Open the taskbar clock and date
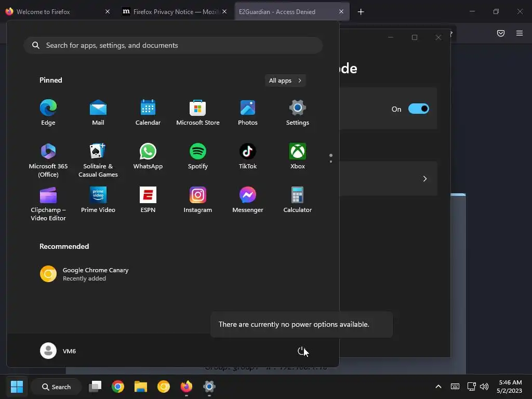 pos(509,387)
